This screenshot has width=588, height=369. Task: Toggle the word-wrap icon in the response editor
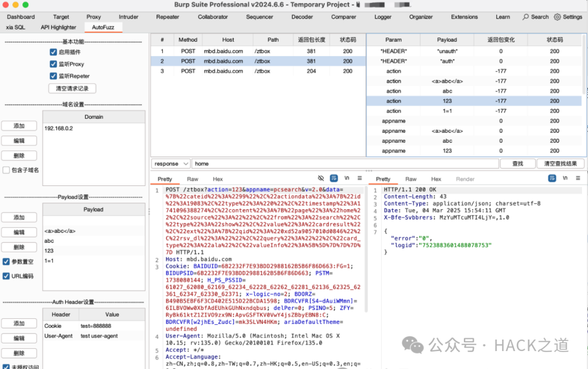(552, 178)
